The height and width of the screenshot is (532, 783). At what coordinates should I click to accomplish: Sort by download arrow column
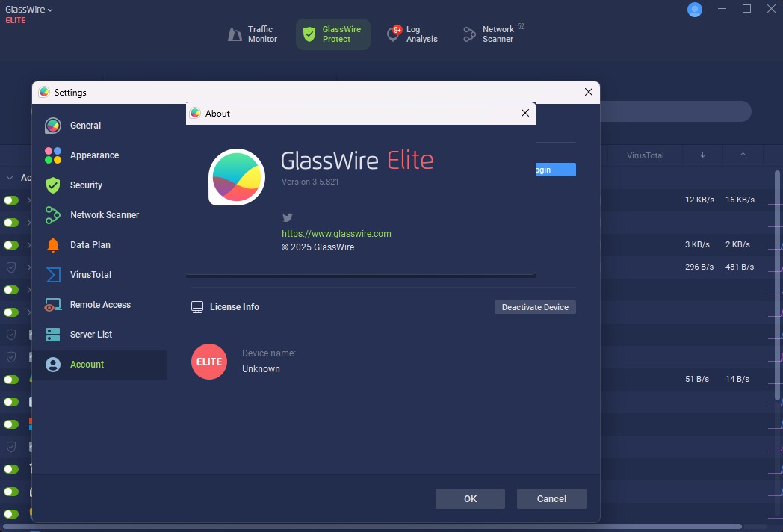702,155
